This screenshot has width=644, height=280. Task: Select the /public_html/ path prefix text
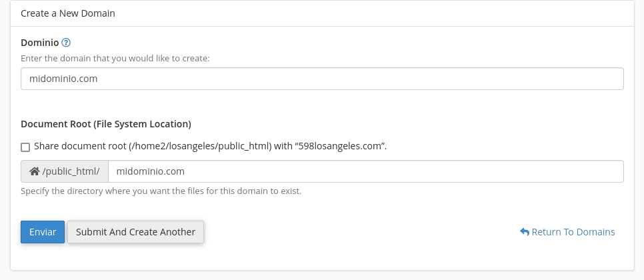pos(71,171)
